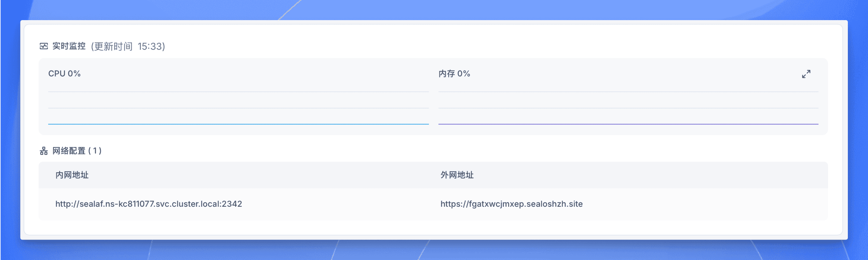
Task: Click the real-time monitoring icon
Action: click(x=44, y=46)
